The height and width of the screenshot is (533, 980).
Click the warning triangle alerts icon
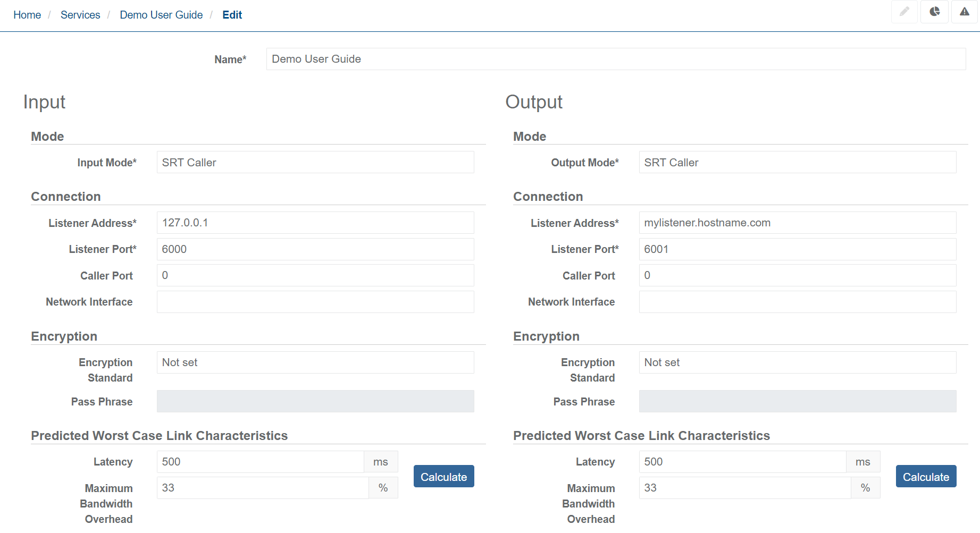click(x=964, y=12)
